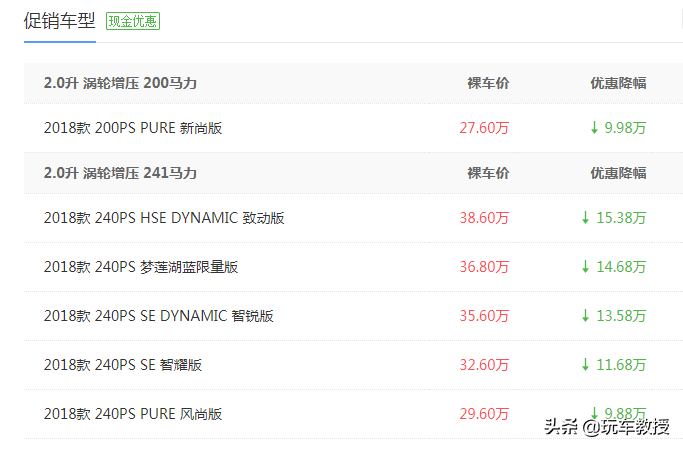
Task: Click the 14.68万 discount value
Action: click(621, 267)
